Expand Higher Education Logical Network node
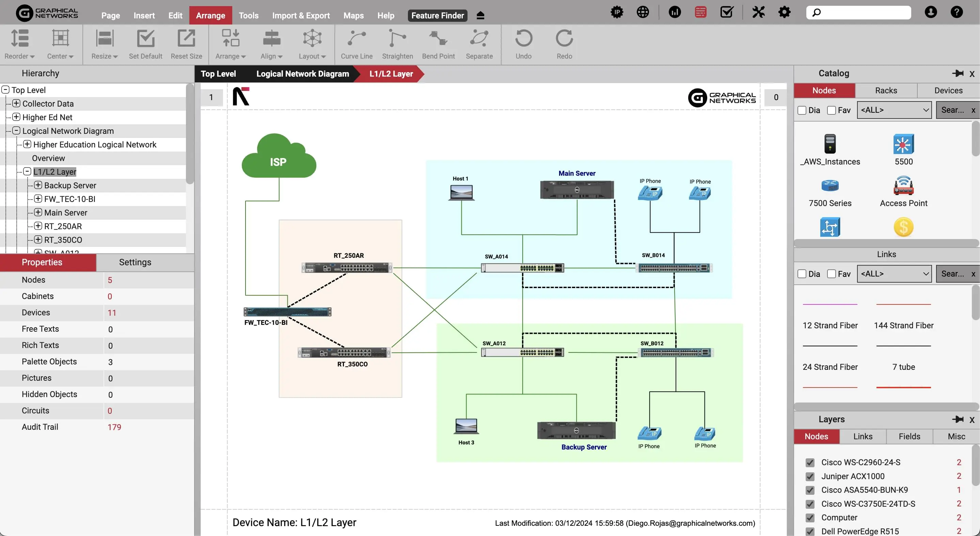 (x=27, y=144)
